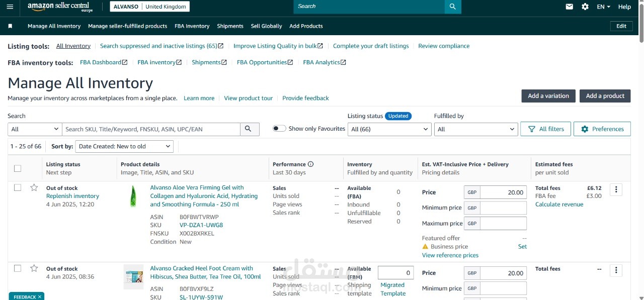
Task: Open FBA Analytics link
Action: coord(325,62)
